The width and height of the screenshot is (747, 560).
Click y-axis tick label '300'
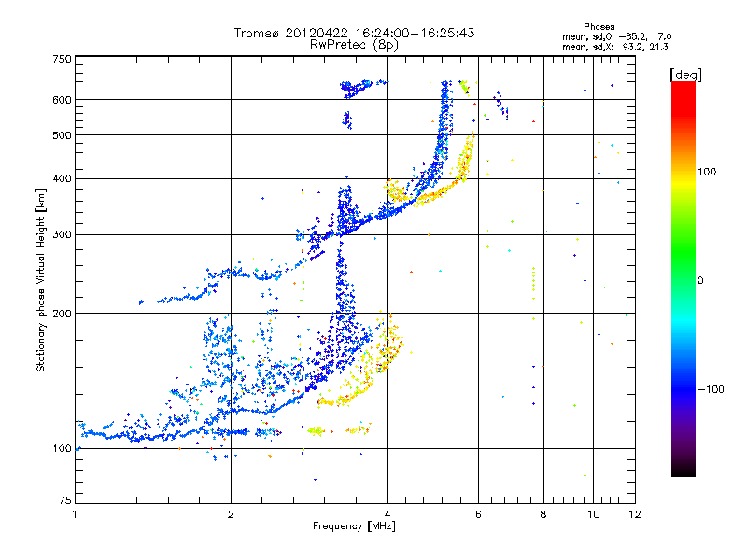point(62,234)
